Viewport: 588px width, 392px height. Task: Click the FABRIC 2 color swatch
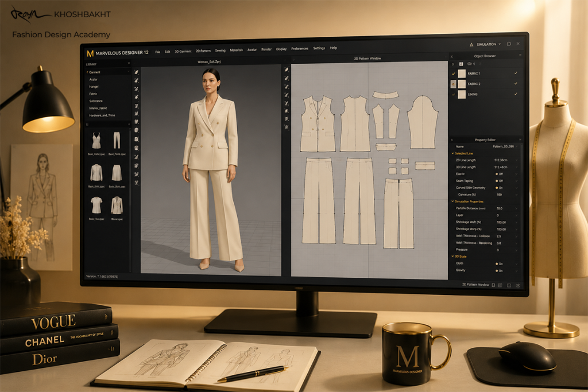coord(462,84)
